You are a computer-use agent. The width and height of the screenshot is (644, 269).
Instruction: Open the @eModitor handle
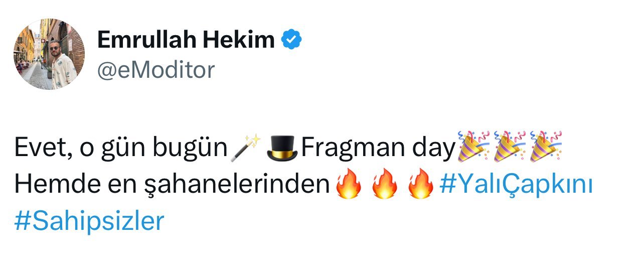[x=155, y=70]
